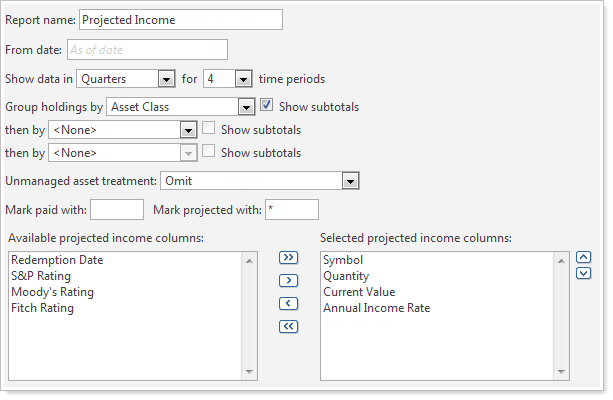Click the Mark paid with text box
The height and width of the screenshot is (400, 613).
(117, 209)
